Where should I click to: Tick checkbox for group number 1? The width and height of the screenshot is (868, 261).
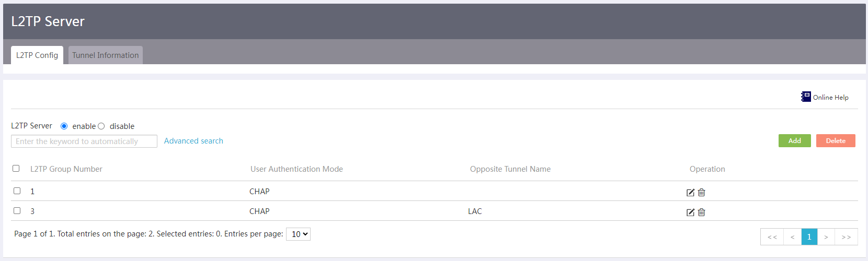pyautogui.click(x=17, y=191)
